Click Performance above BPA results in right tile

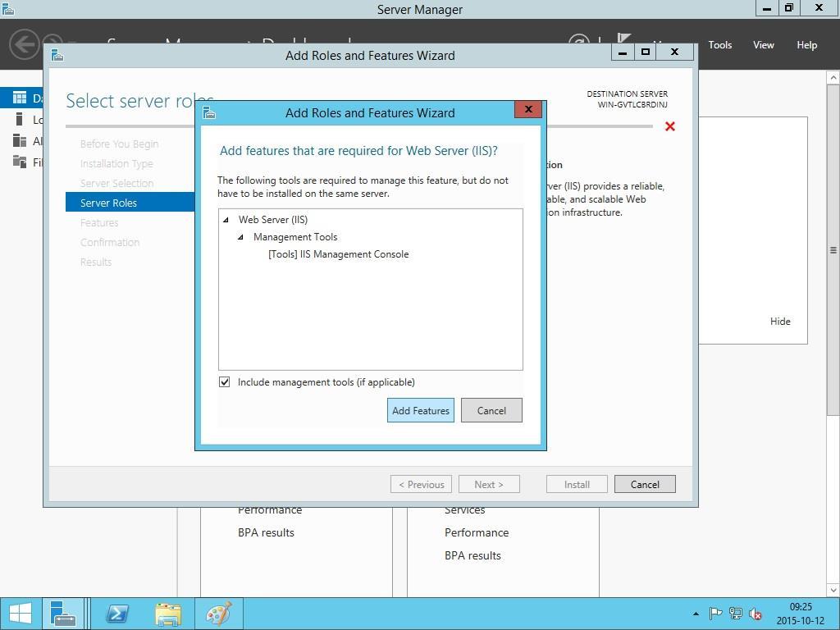(477, 532)
